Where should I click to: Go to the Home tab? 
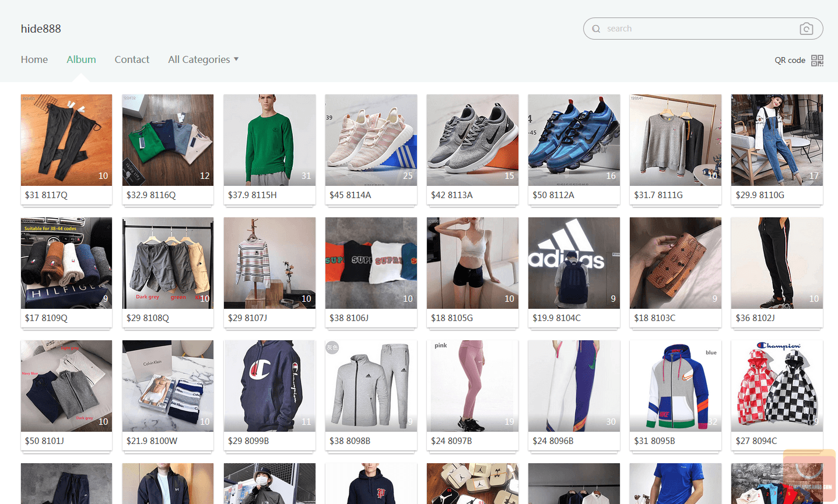point(34,59)
